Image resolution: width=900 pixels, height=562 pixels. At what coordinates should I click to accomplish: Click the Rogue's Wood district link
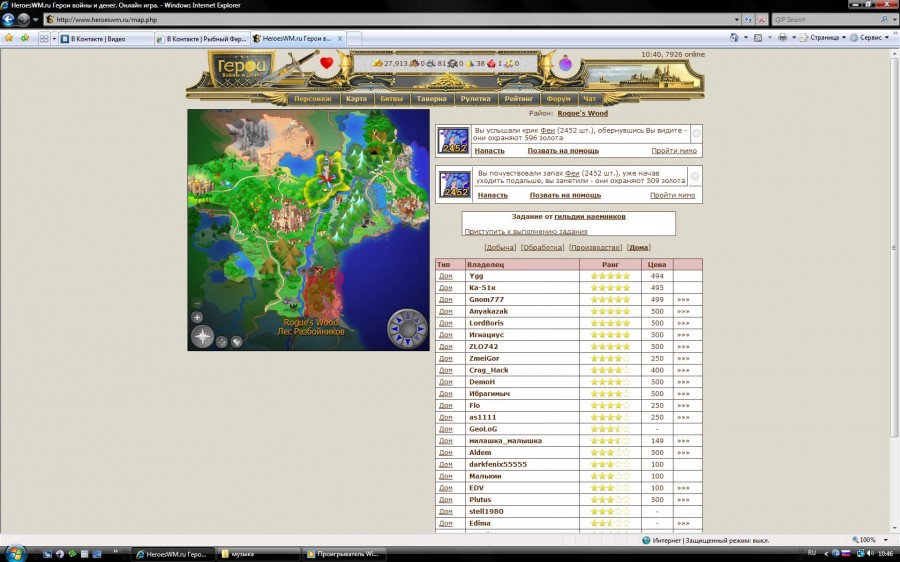tap(582, 114)
